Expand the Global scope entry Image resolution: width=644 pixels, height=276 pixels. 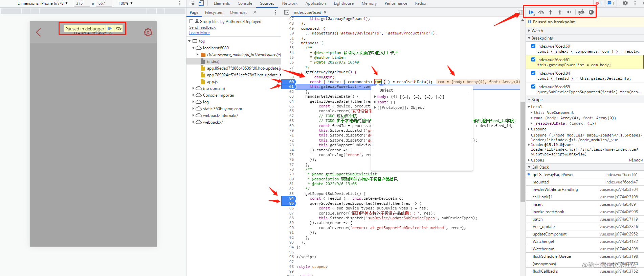tap(529, 160)
